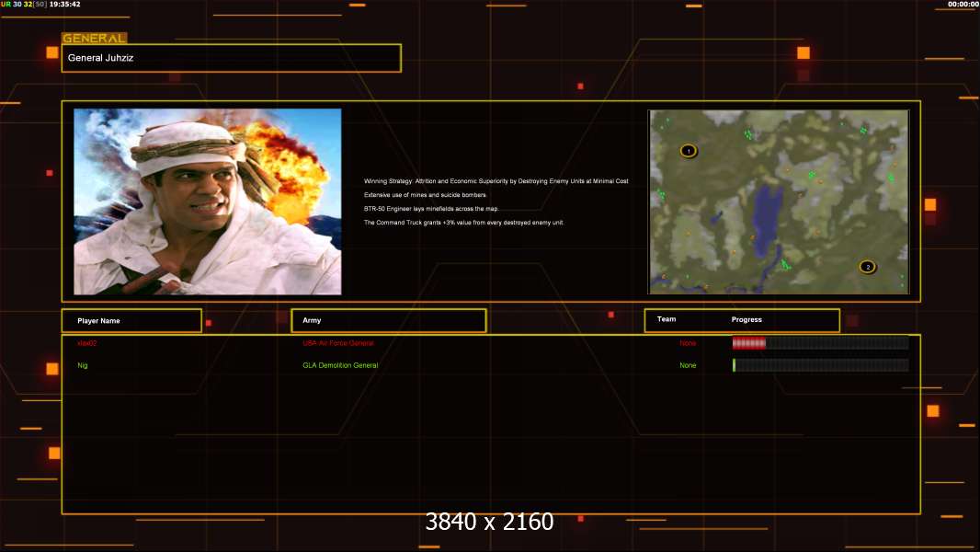Click GLA Demolition General army text
This screenshot has height=552, width=980.
(341, 366)
